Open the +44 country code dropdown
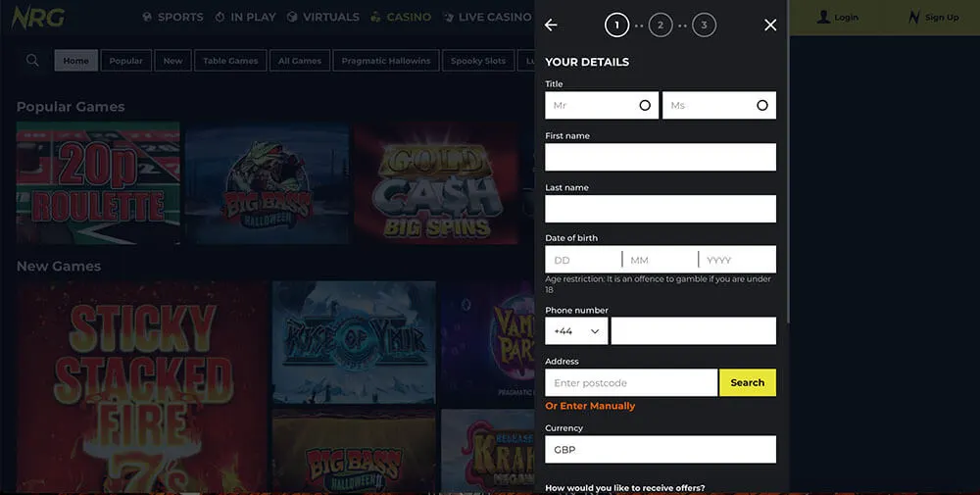The image size is (980, 495). [576, 330]
